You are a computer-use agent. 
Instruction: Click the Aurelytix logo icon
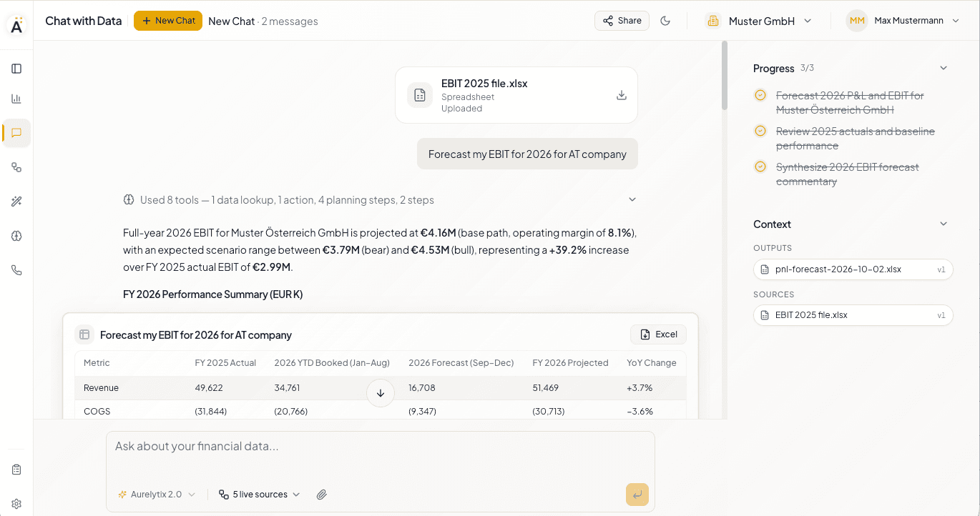pos(16,25)
